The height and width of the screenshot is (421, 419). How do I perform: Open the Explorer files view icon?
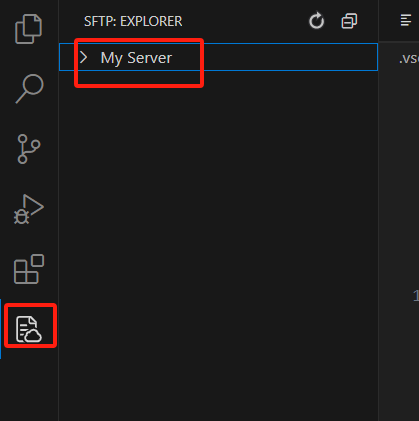29,29
